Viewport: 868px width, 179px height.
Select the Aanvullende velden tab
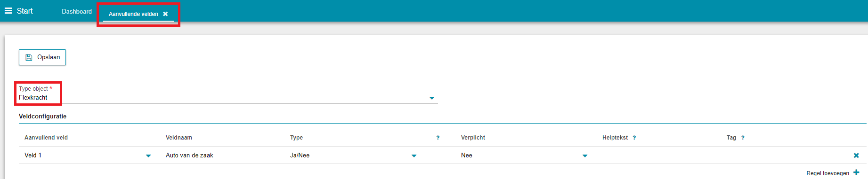[133, 14]
